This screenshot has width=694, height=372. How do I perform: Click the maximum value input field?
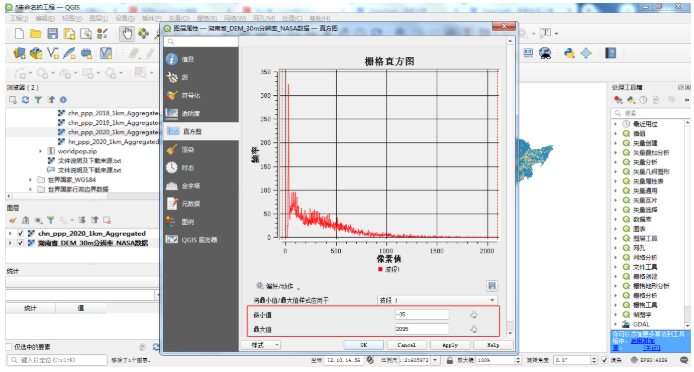[422, 329]
